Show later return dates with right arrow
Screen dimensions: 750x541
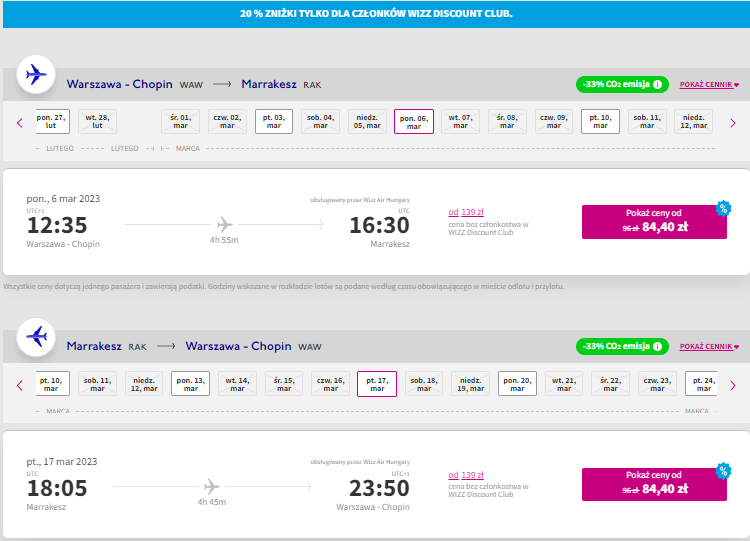pos(733,385)
